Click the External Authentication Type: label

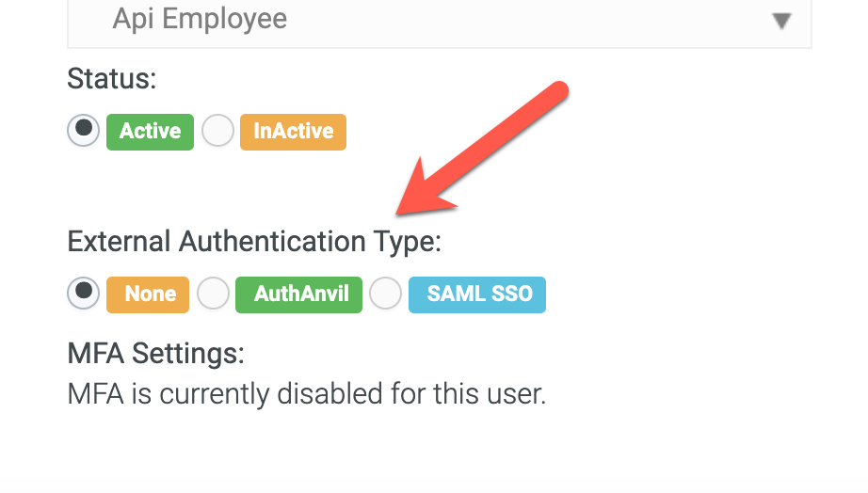click(254, 243)
